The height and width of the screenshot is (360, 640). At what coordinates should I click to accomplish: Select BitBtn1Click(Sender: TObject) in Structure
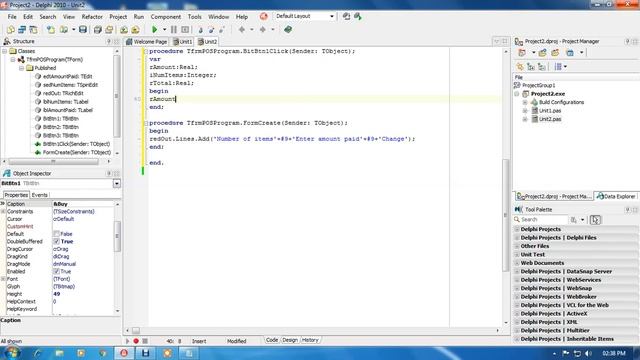pyautogui.click(x=76, y=144)
